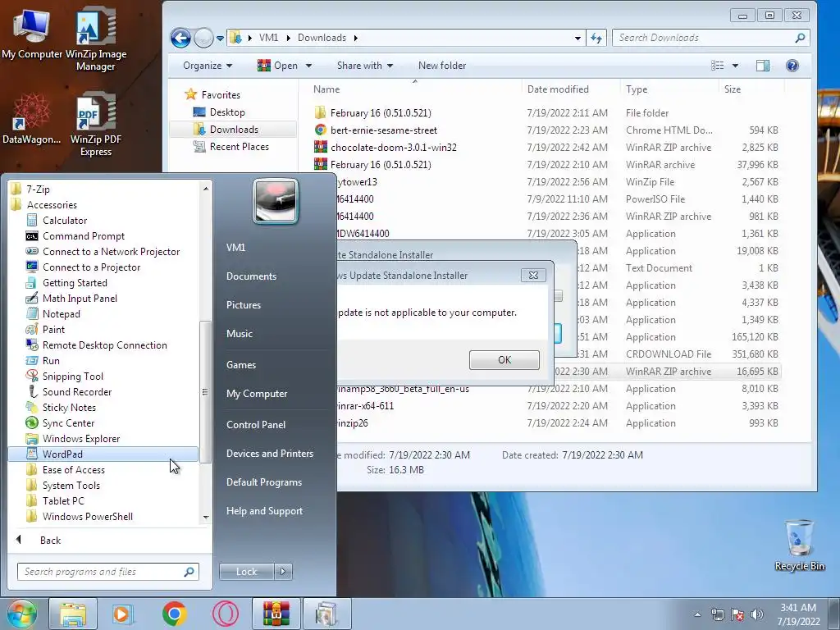Open Windows Explorer from Accessories

pyautogui.click(x=81, y=438)
